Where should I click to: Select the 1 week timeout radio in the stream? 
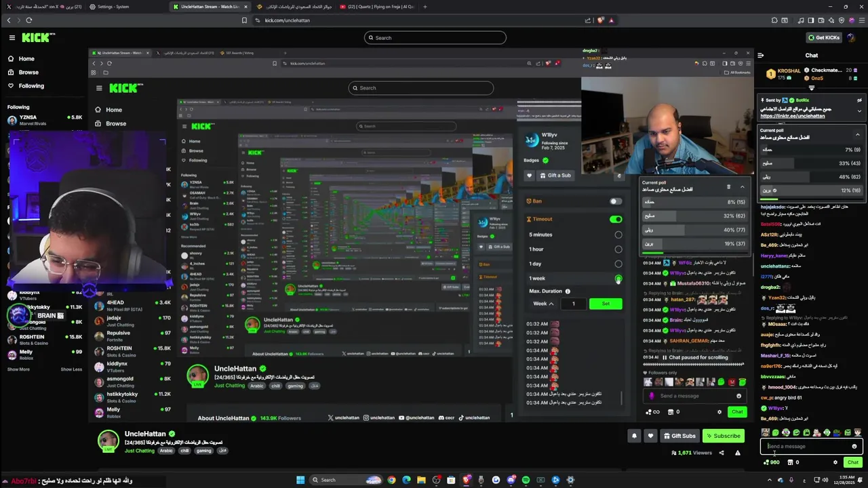point(618,279)
